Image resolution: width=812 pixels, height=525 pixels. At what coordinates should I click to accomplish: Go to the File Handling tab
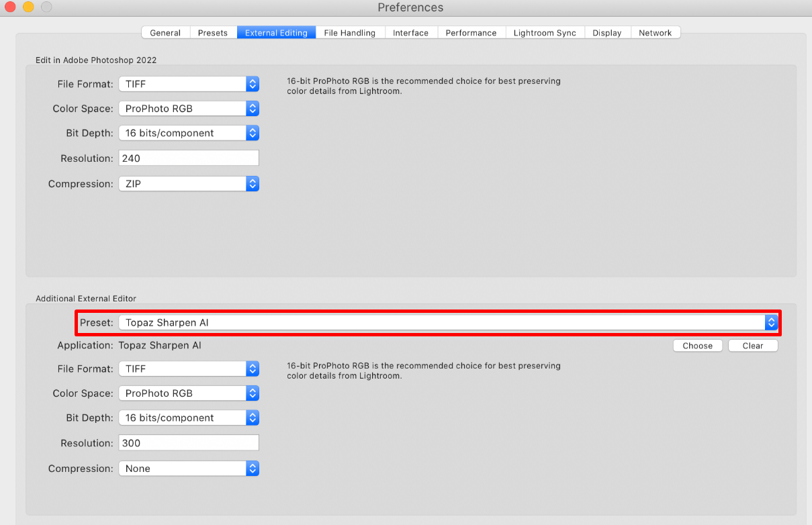[350, 32]
